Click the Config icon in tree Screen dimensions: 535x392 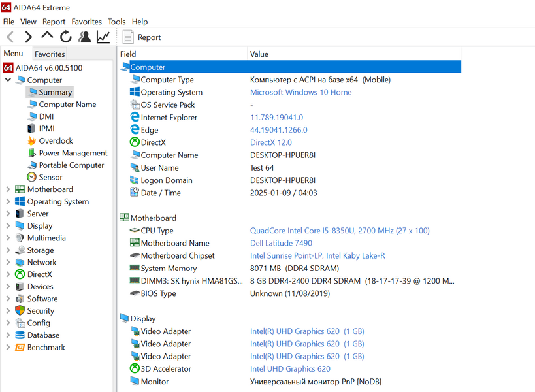point(20,323)
